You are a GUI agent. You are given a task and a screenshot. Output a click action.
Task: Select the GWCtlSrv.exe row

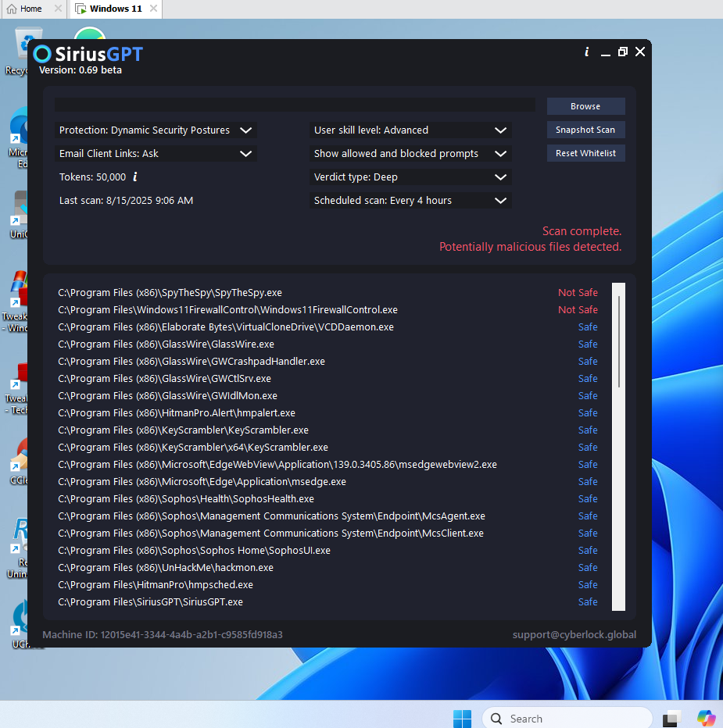(327, 378)
